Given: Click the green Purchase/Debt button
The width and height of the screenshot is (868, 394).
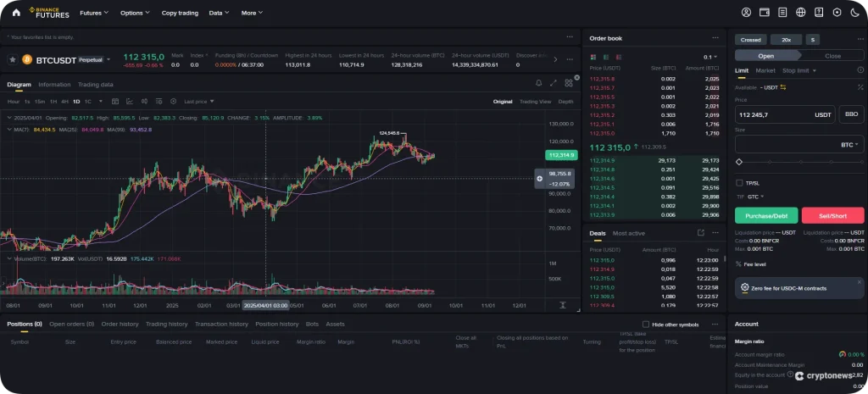Looking at the screenshot, I should (765, 215).
